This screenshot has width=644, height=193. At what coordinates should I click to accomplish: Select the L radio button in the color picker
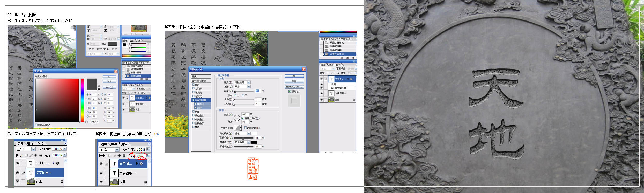[x=102, y=95]
